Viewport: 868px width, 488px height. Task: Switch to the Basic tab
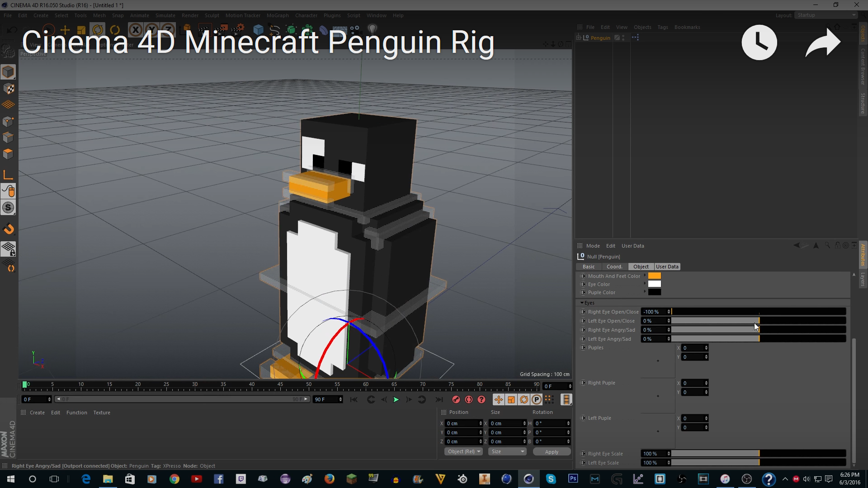pyautogui.click(x=588, y=267)
